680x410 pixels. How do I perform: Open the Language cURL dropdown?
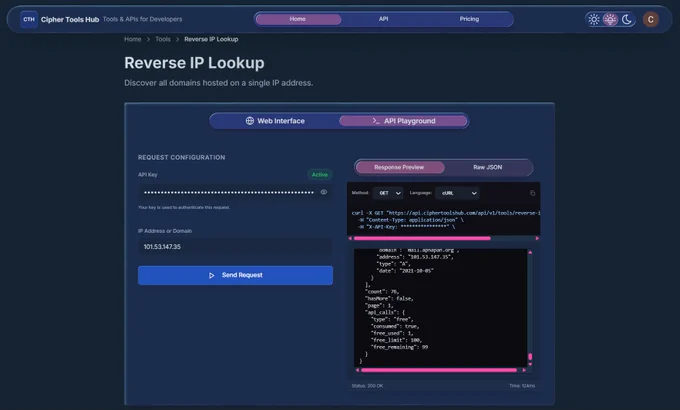[458, 193]
